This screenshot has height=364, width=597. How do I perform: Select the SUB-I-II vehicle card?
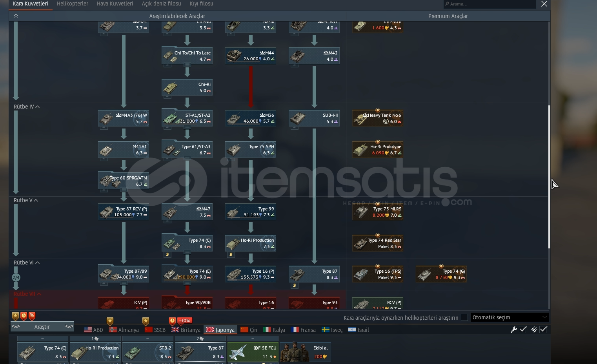[x=314, y=118]
